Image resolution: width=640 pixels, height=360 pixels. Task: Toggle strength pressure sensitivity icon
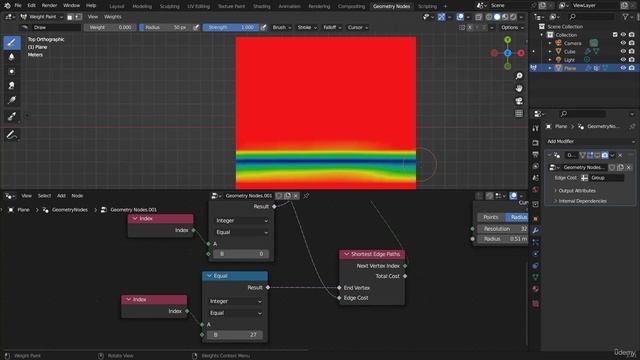coord(264,27)
